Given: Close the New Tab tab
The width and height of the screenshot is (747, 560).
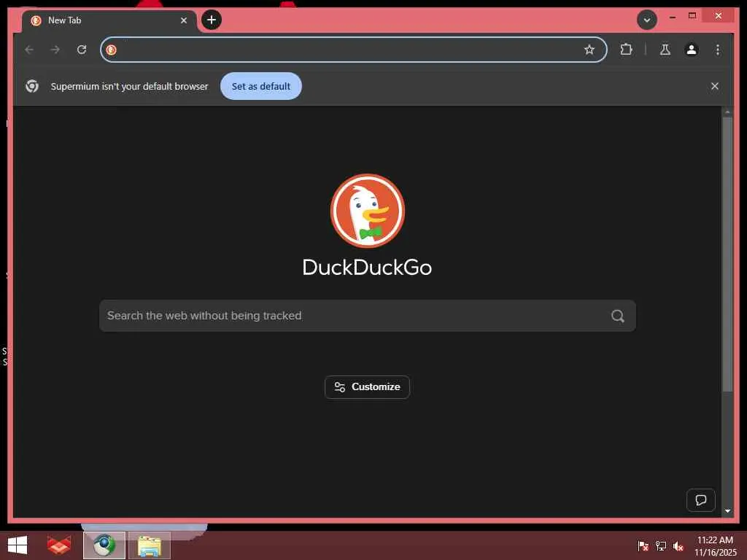Looking at the screenshot, I should 183,20.
